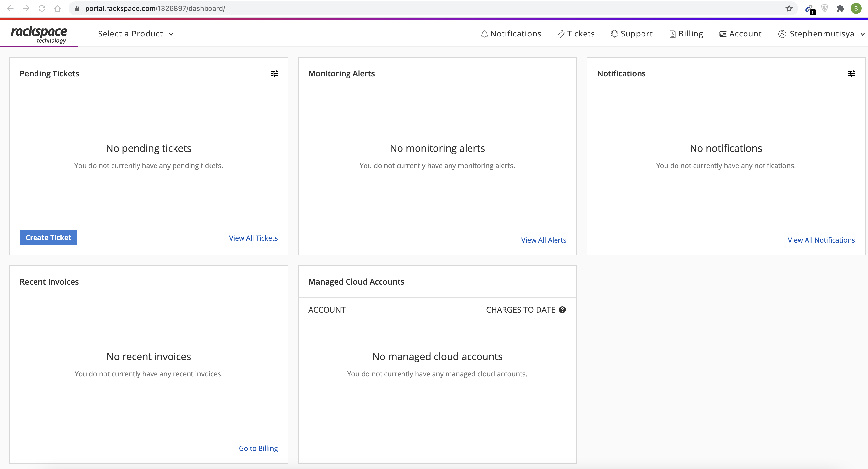Viewport: 868px width, 469px height.
Task: Reload the page with refresh icon
Action: point(42,8)
